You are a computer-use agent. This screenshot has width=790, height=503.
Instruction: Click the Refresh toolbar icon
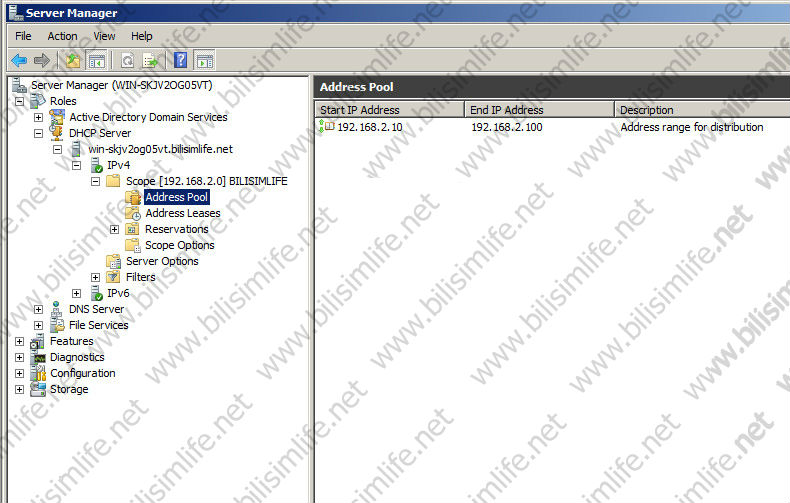coord(127,61)
